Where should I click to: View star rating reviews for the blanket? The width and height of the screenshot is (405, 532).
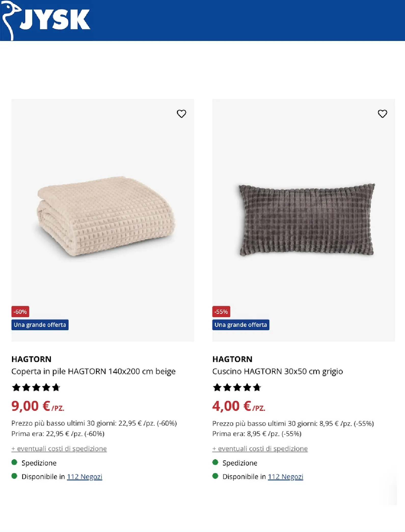(36, 387)
